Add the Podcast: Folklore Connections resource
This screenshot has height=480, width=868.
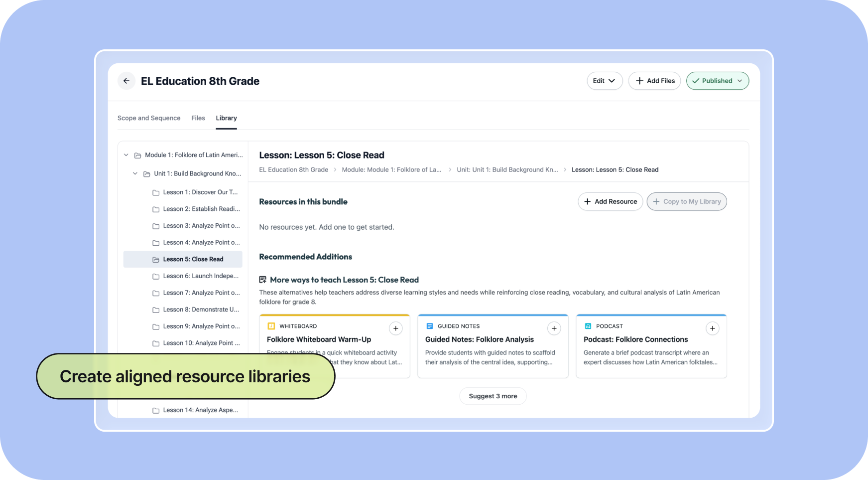coord(713,328)
